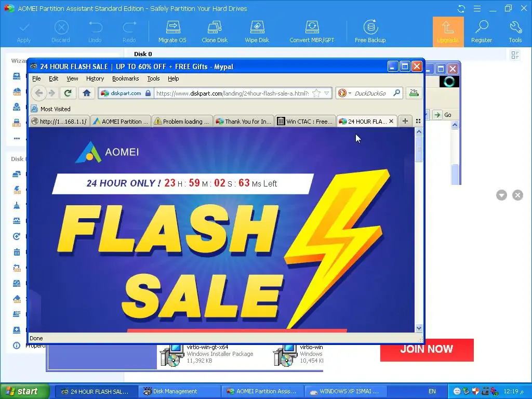Open the Most Visited bookmarks folder
Screen dimensions: 532x399
click(x=51, y=109)
